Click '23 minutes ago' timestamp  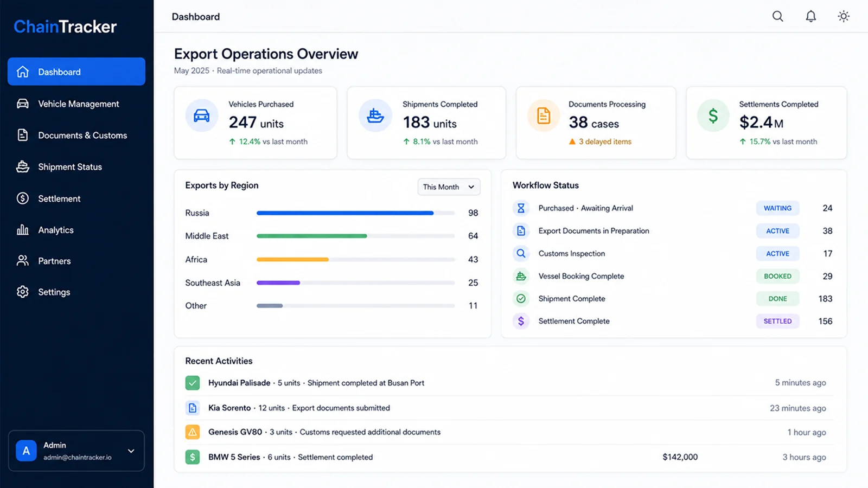coord(797,408)
